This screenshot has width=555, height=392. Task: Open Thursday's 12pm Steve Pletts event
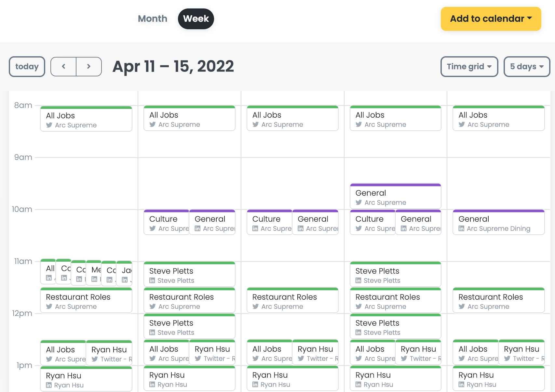(x=395, y=327)
